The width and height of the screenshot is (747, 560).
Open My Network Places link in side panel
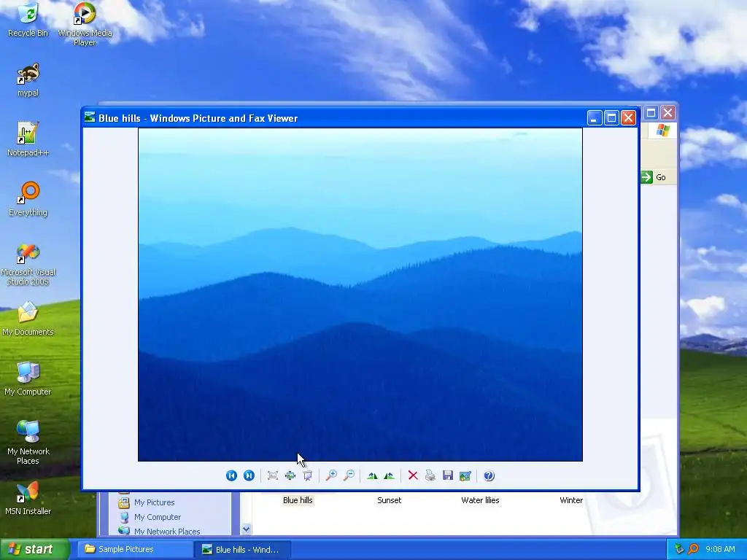167,532
